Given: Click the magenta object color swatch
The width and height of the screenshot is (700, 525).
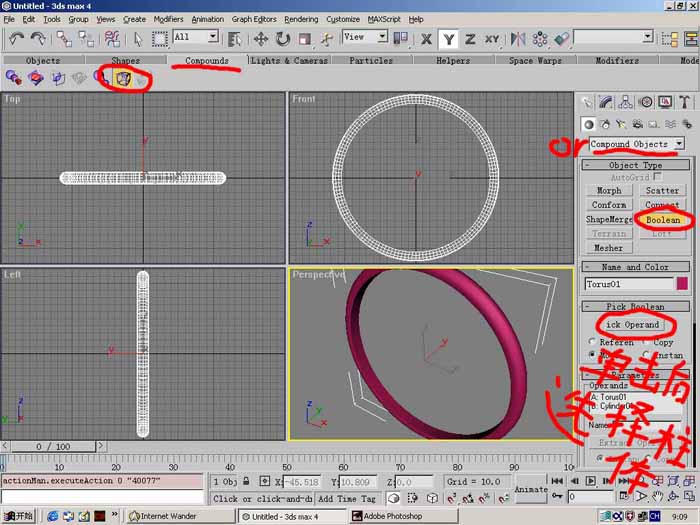Looking at the screenshot, I should (682, 284).
